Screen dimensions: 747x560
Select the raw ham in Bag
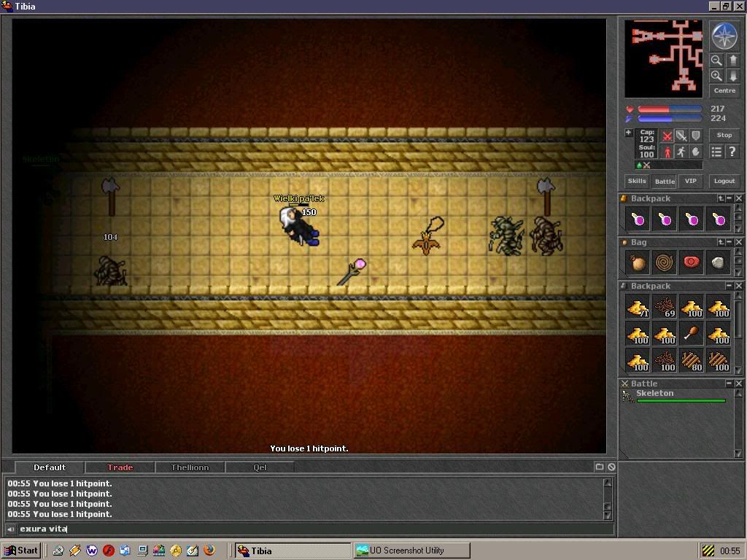(x=692, y=262)
